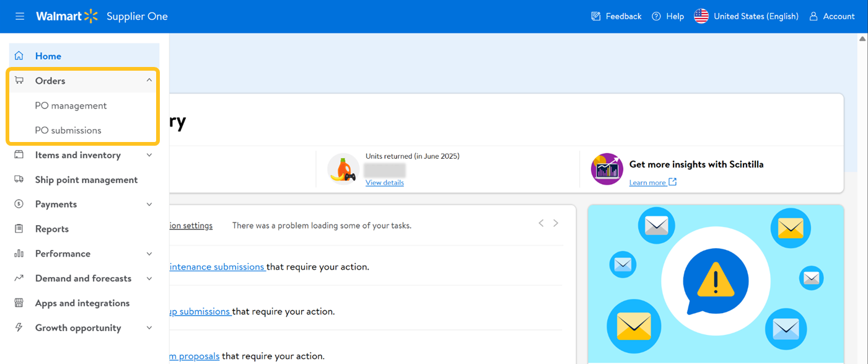Screen dimensions: 868x364
Task: Click "There was a problem loading" message
Action: (x=322, y=225)
